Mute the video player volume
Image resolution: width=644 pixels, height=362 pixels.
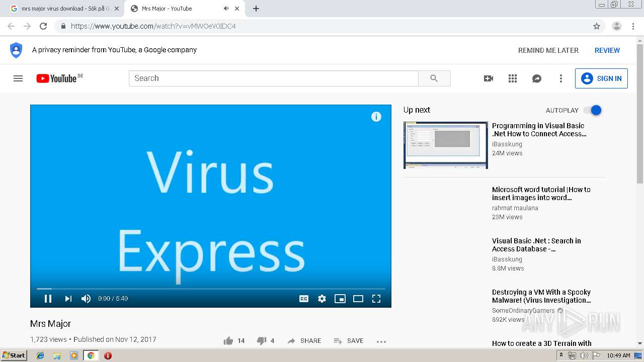pos(86,299)
